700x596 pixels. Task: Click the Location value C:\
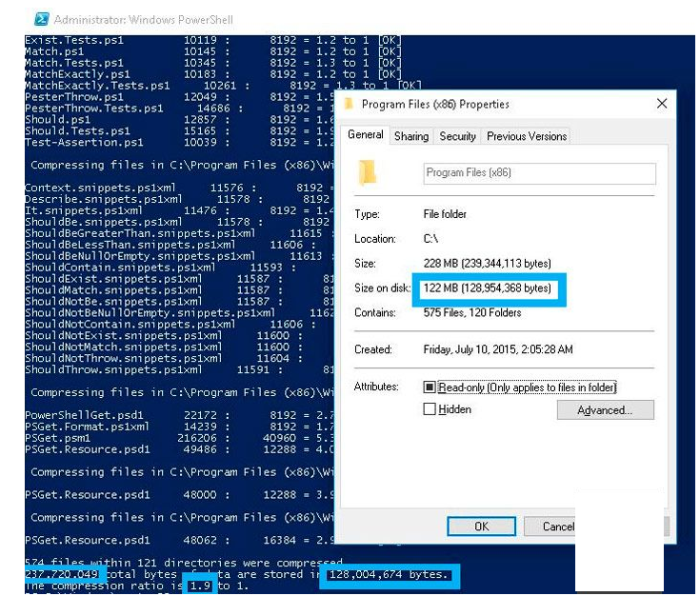430,239
